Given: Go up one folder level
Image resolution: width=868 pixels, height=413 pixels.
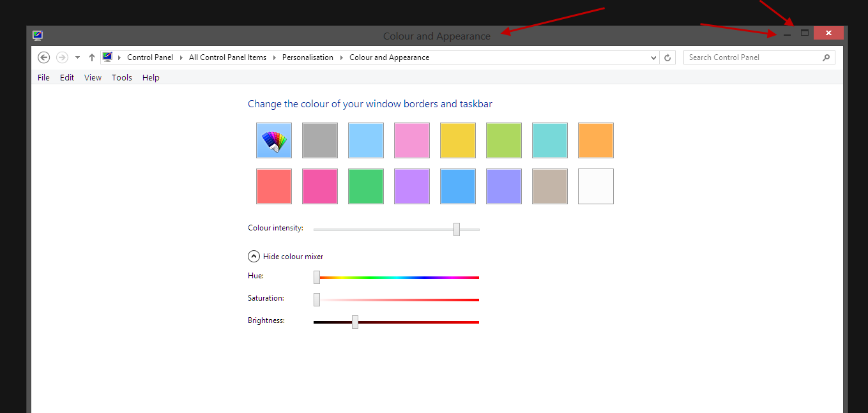Looking at the screenshot, I should [92, 57].
